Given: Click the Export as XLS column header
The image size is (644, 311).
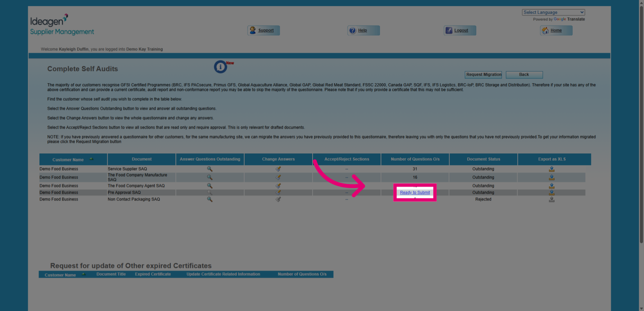Looking at the screenshot, I should point(554,159).
